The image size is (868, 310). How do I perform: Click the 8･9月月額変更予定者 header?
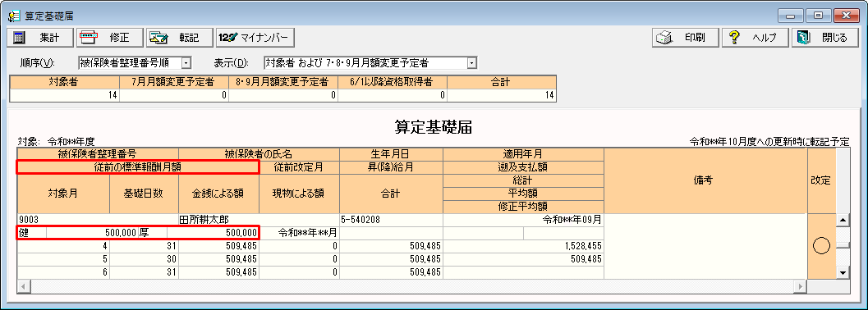[x=282, y=82]
